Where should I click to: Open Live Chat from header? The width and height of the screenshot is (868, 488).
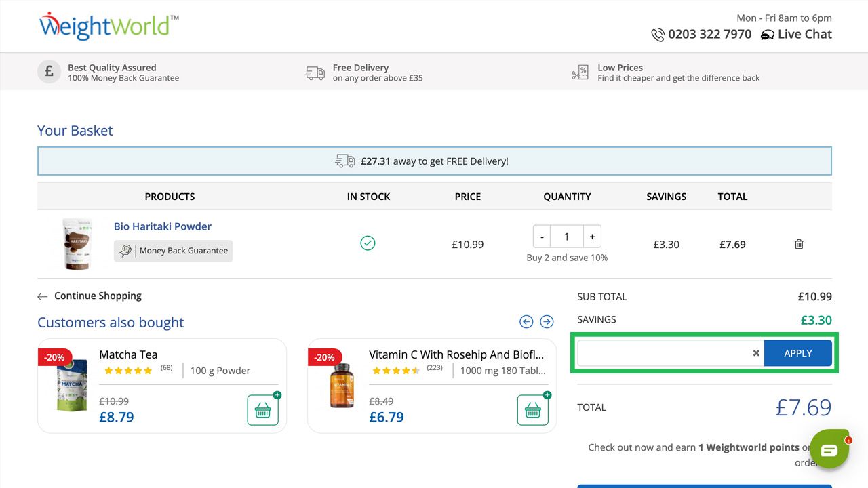coord(796,35)
